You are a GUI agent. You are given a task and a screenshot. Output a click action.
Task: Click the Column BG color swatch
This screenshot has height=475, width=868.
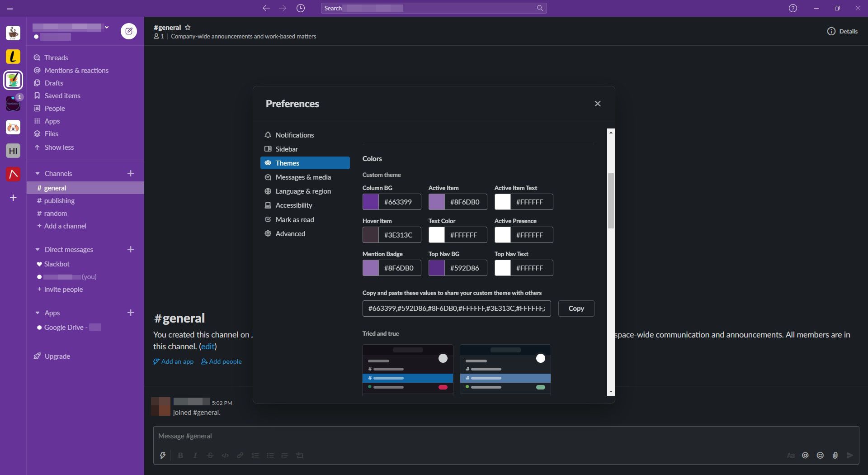coord(371,202)
